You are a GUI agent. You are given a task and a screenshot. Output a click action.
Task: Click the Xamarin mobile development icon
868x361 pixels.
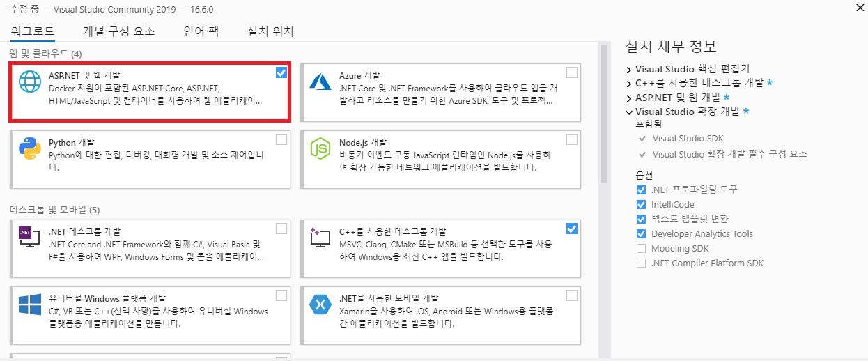pos(320,305)
